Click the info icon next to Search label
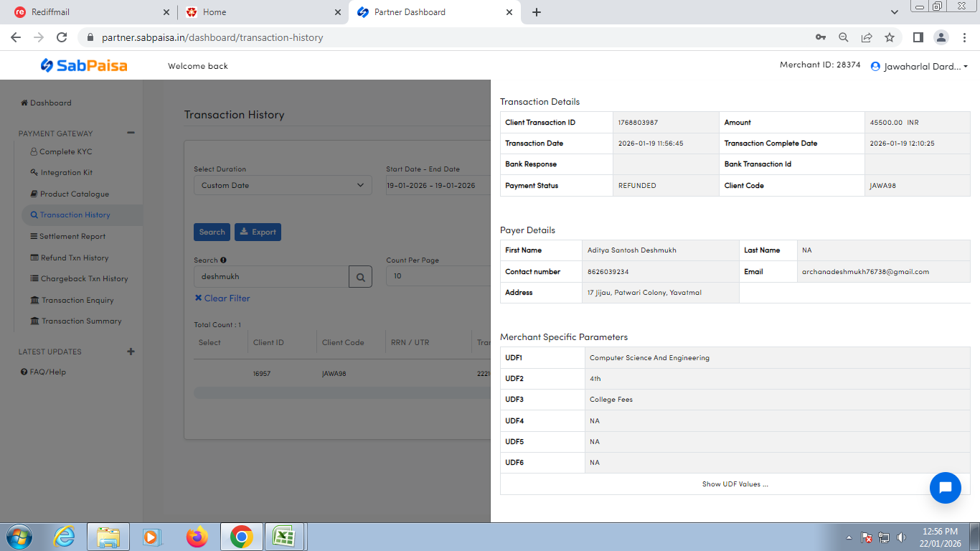The height and width of the screenshot is (551, 980). click(223, 260)
